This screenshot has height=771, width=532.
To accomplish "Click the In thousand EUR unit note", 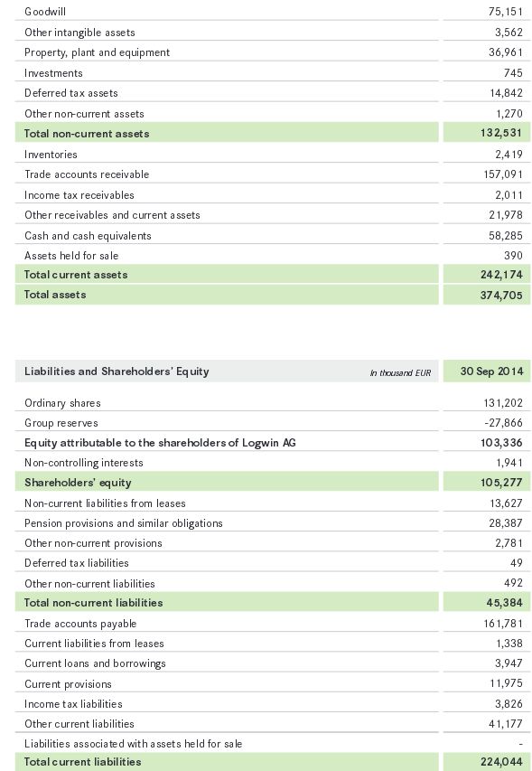I will 400,372.
